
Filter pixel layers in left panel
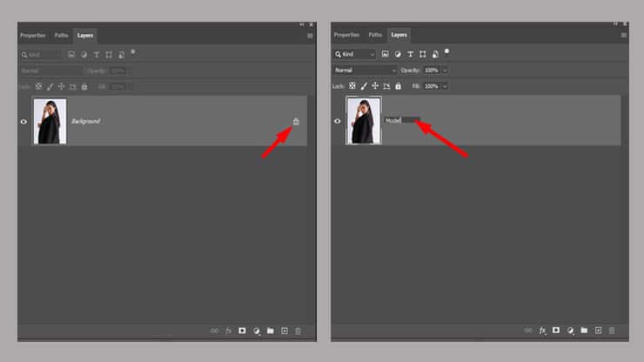(71, 54)
